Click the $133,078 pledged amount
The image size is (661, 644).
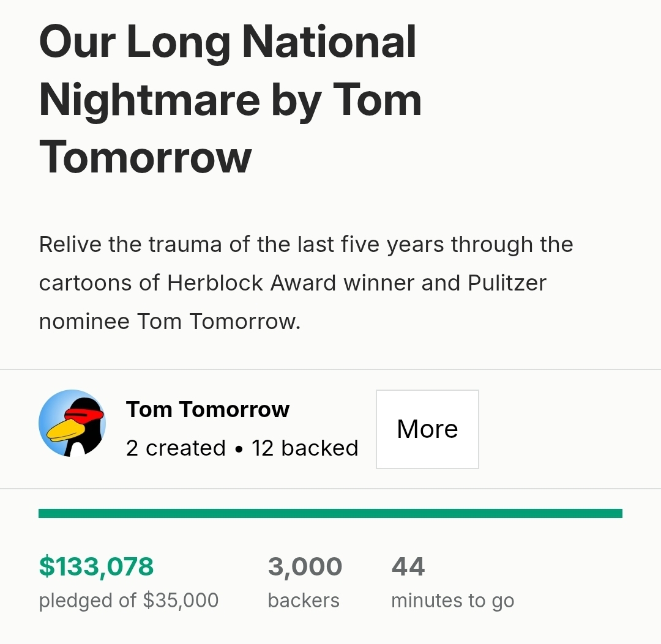tap(96, 566)
